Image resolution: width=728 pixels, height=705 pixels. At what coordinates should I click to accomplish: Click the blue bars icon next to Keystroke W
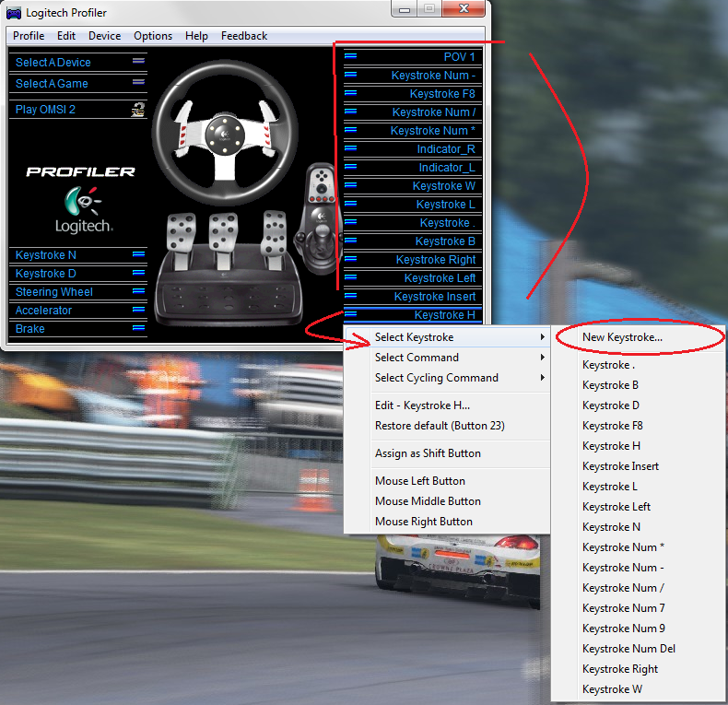pyautogui.click(x=350, y=185)
